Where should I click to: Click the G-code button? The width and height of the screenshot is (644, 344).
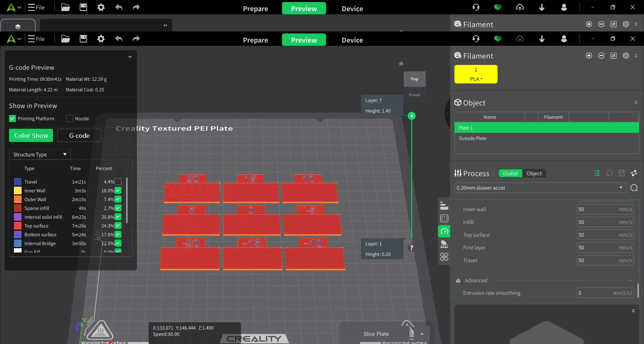point(79,136)
